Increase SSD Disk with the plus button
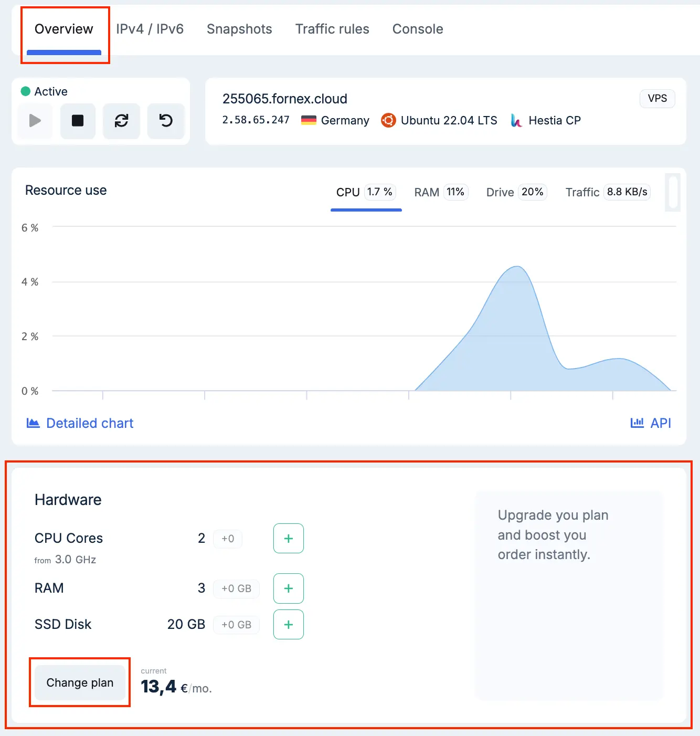700x736 pixels. click(x=289, y=624)
